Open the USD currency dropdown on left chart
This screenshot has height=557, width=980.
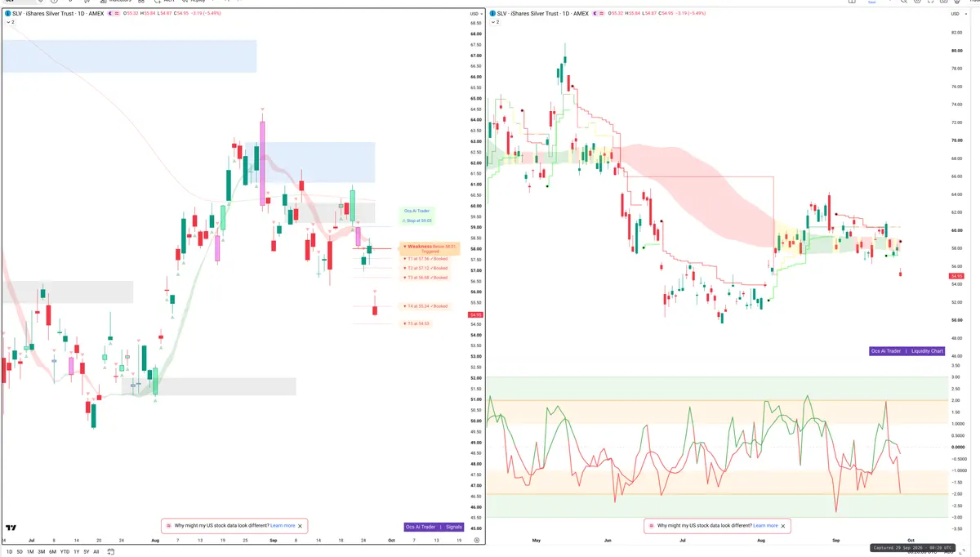coord(475,14)
